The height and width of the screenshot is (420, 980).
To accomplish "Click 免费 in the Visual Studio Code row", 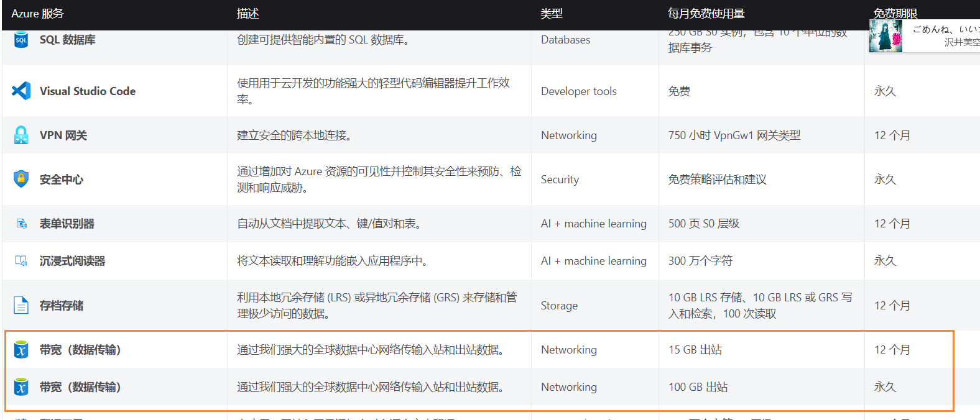I will [x=680, y=91].
